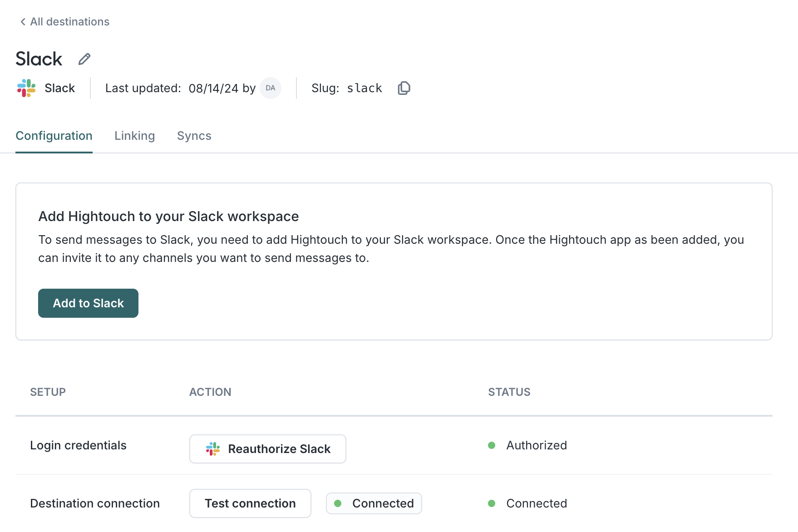Click the Slack logo beside destination type
This screenshot has width=798, height=532.
[x=26, y=88]
